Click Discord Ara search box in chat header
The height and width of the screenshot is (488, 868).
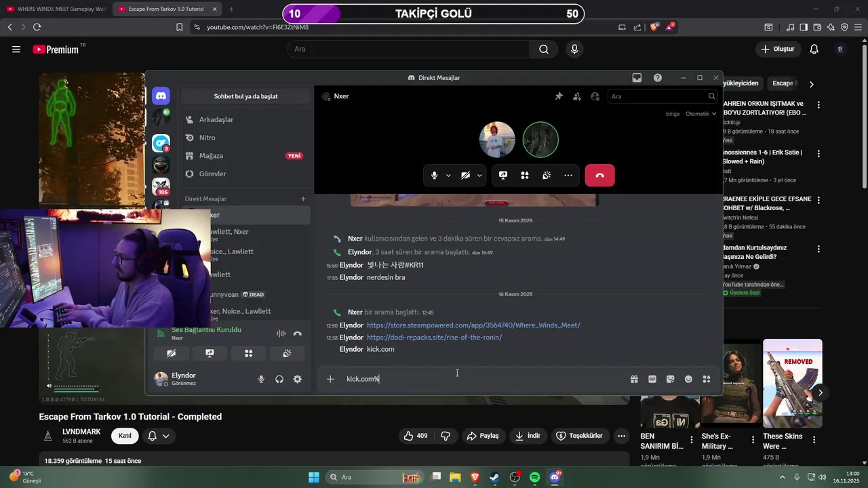(x=662, y=96)
